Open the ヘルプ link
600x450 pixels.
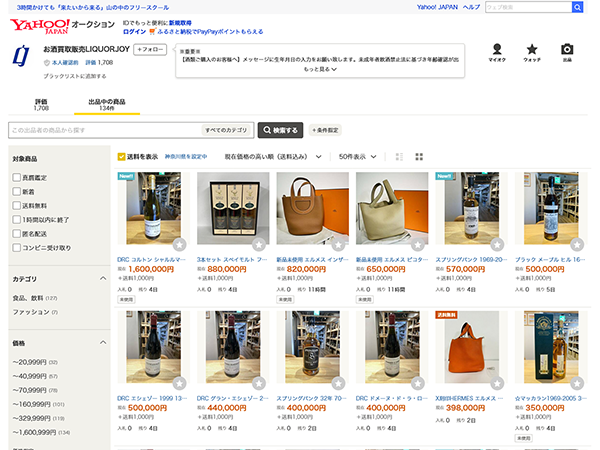471,7
